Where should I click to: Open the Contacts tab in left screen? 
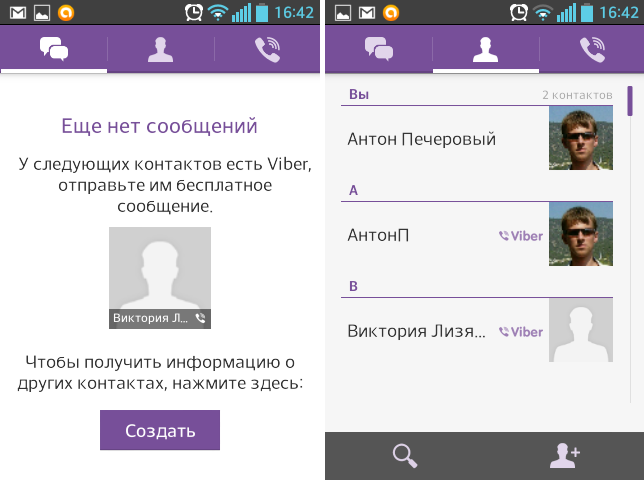click(161, 49)
